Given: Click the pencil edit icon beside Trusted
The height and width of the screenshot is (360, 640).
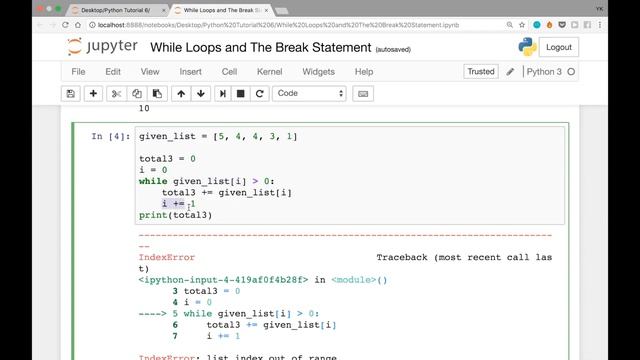Looking at the screenshot, I should pyautogui.click(x=510, y=72).
